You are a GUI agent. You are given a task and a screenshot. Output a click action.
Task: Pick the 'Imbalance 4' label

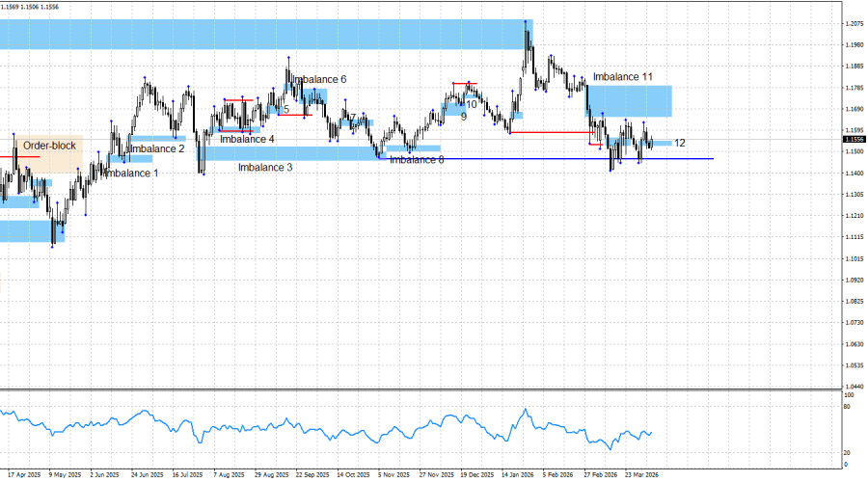tap(247, 139)
